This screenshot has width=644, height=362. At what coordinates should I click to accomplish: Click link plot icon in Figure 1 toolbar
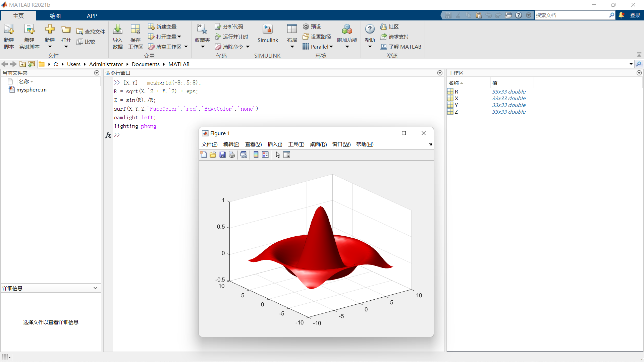244,155
